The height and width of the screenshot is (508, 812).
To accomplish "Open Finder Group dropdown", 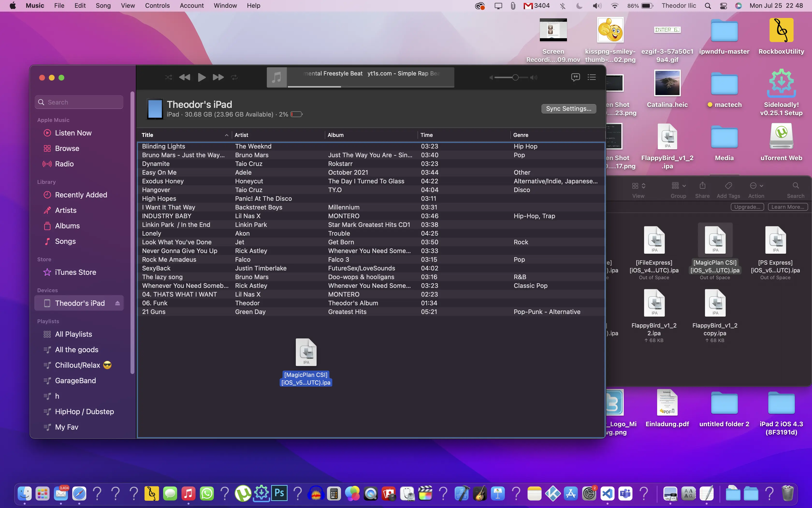I will click(x=678, y=186).
